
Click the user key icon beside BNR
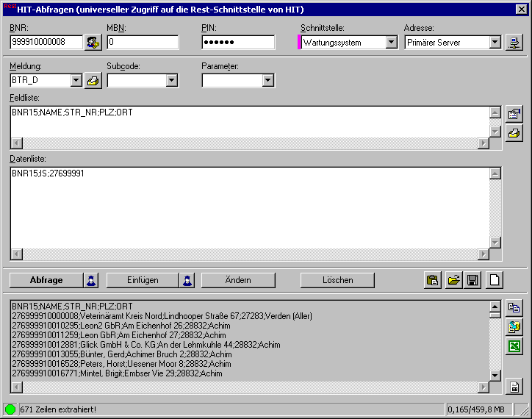pos(93,43)
